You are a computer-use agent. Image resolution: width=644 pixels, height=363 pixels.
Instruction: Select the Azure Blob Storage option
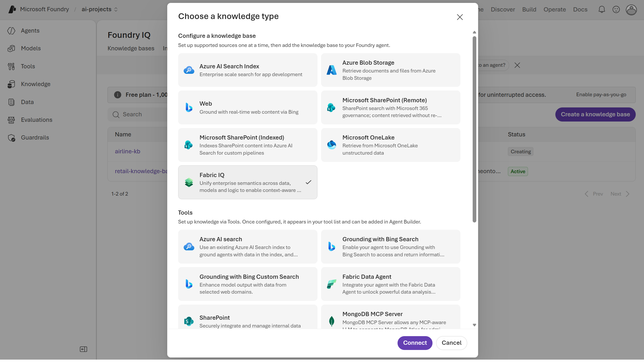(x=390, y=70)
